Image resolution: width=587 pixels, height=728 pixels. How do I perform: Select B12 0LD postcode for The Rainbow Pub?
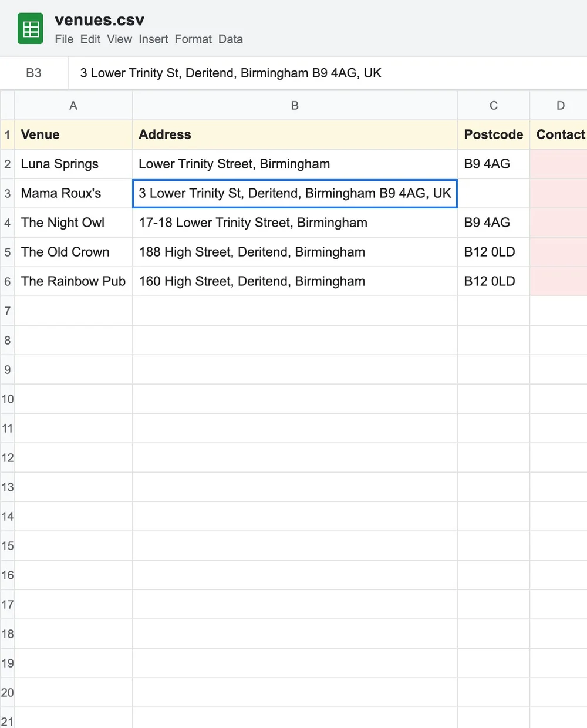tap(494, 282)
